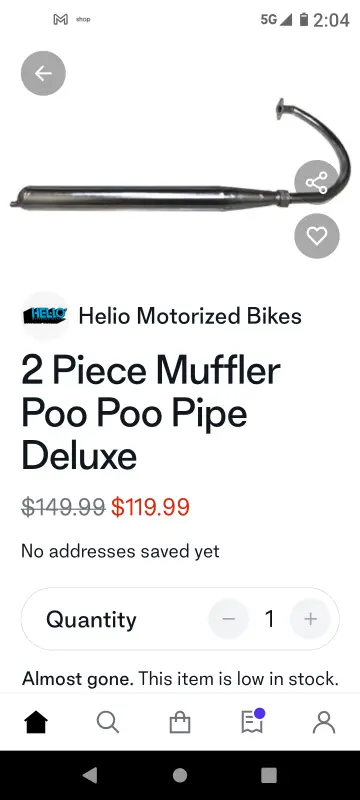360x800 pixels.
Task: Tap the No addresses saved yet text
Action: coord(120,552)
